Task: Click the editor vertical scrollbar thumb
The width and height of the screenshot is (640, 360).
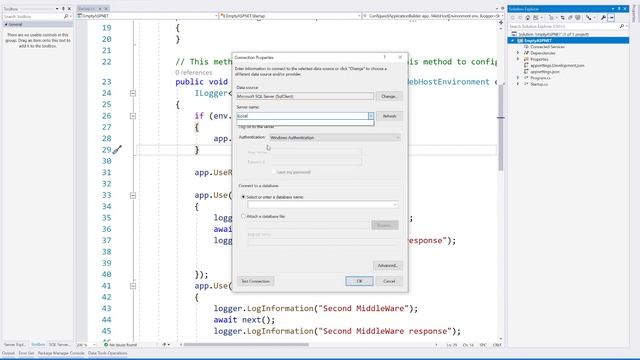Action: coord(501,127)
